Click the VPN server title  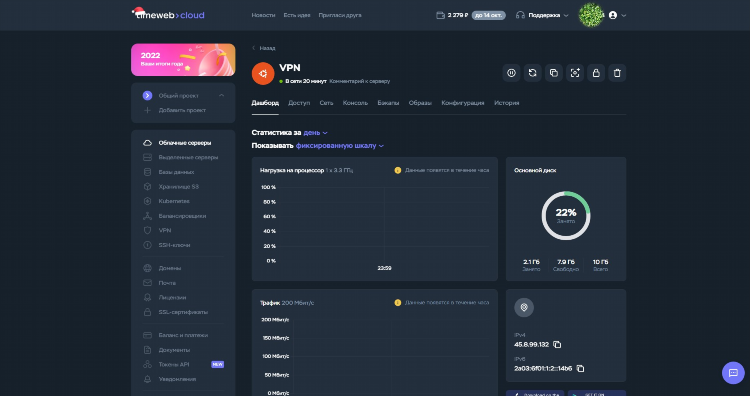290,68
